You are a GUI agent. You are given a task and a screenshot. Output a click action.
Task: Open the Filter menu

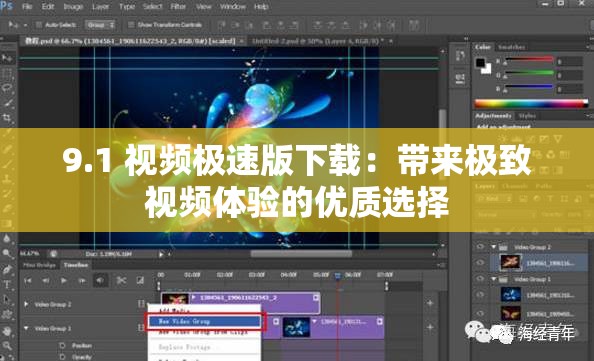point(178,7)
